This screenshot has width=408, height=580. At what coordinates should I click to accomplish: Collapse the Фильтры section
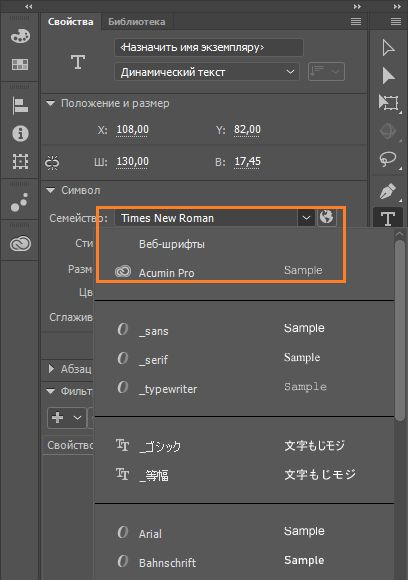pyautogui.click(x=51, y=391)
